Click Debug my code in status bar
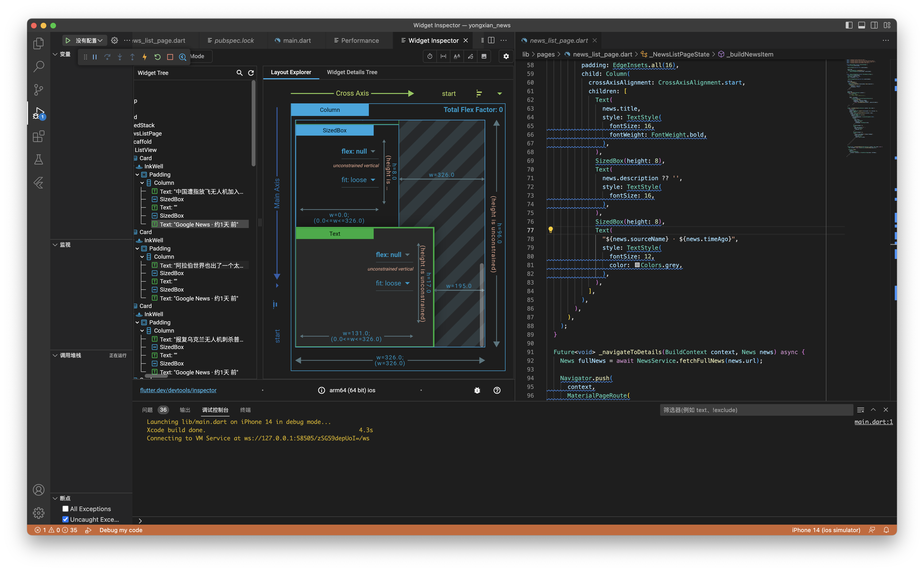This screenshot has width=924, height=571. [121, 530]
